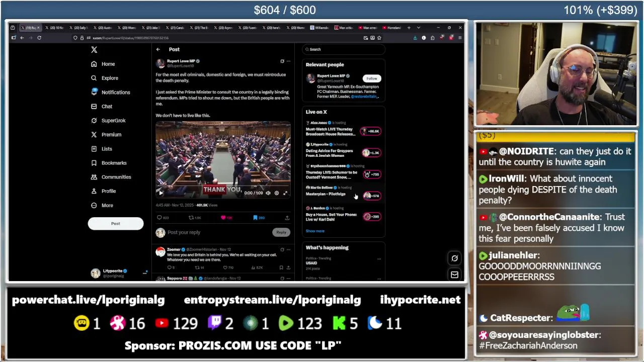The width and height of the screenshot is (644, 362).
Task: Mute the video with speaker icon
Action: click(x=268, y=193)
